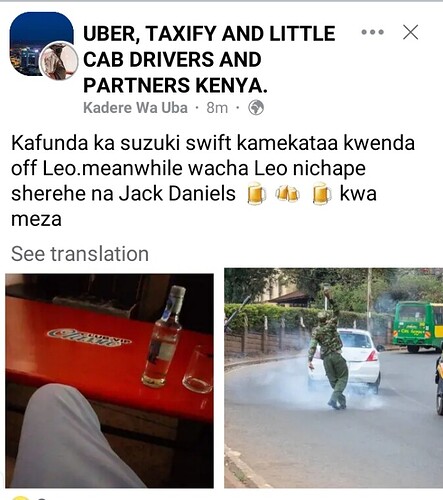
Task: Open the Uber, Taxify and Little Cab group page
Action: 209,59
